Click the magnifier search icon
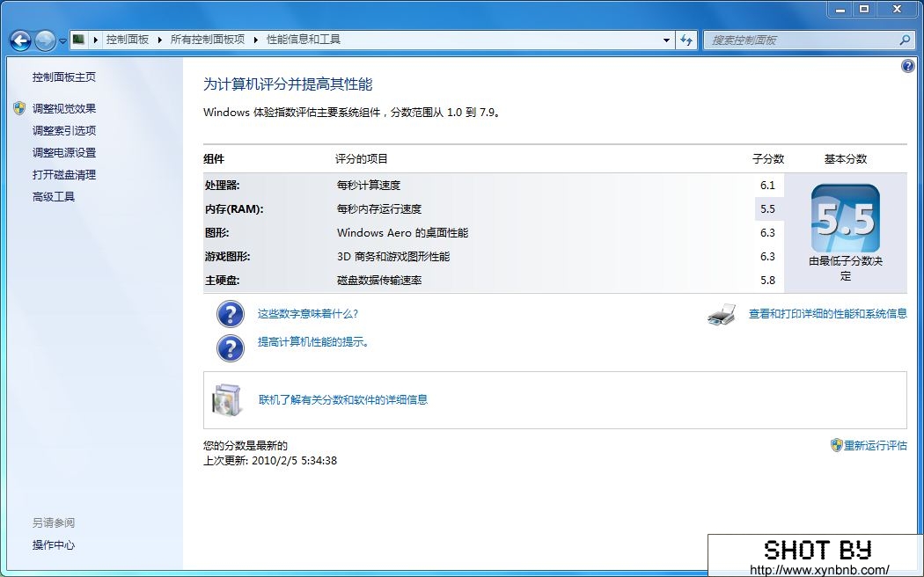The width and height of the screenshot is (924, 577). pyautogui.click(x=905, y=40)
